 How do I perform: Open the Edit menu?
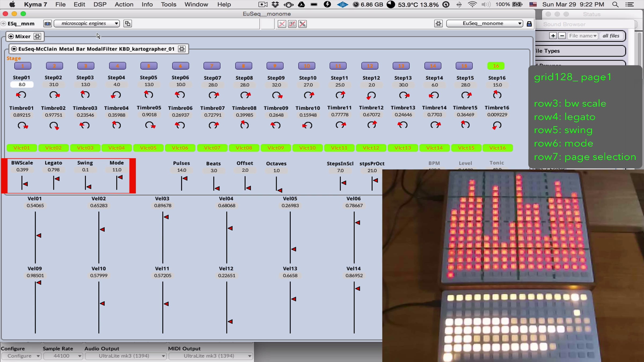tap(79, 5)
